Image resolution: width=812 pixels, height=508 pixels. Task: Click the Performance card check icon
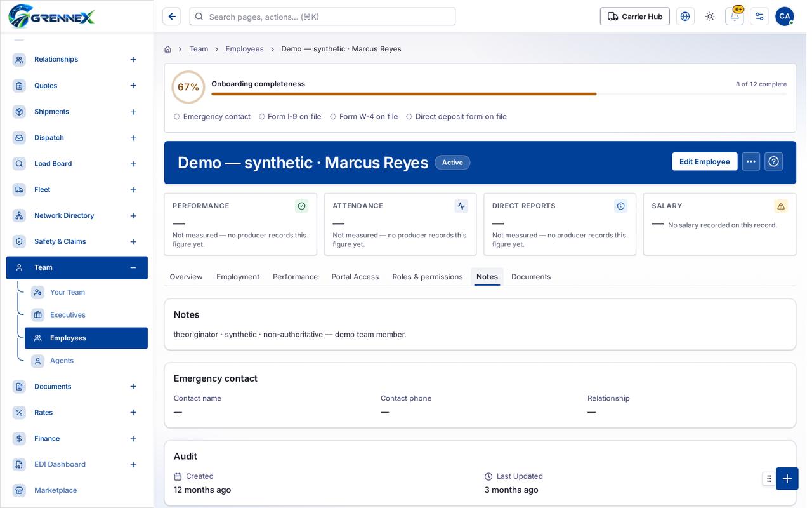pos(302,206)
